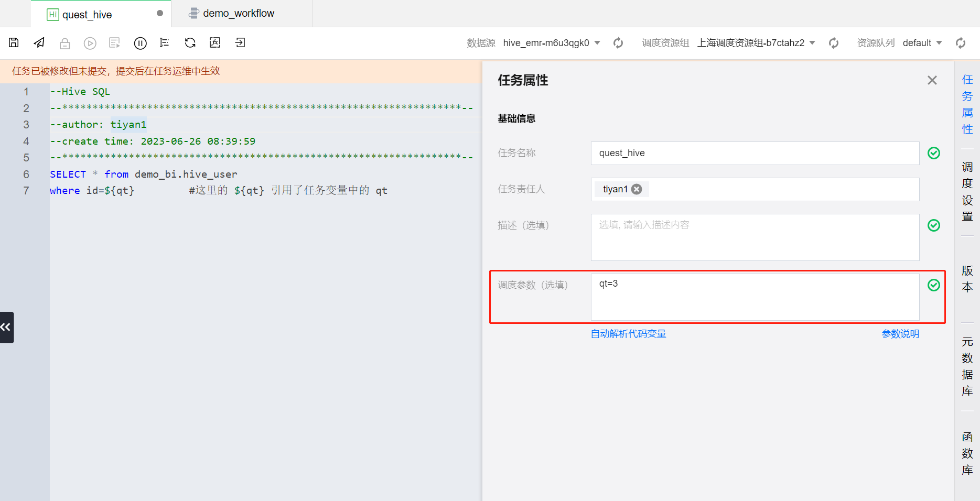Click the "--create time" comment line

153,141
